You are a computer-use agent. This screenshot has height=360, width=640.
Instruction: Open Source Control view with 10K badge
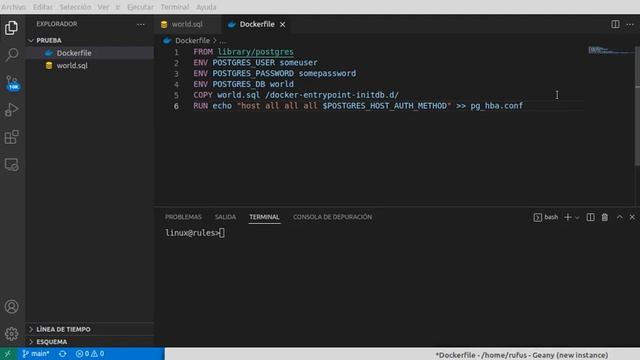tap(12, 82)
